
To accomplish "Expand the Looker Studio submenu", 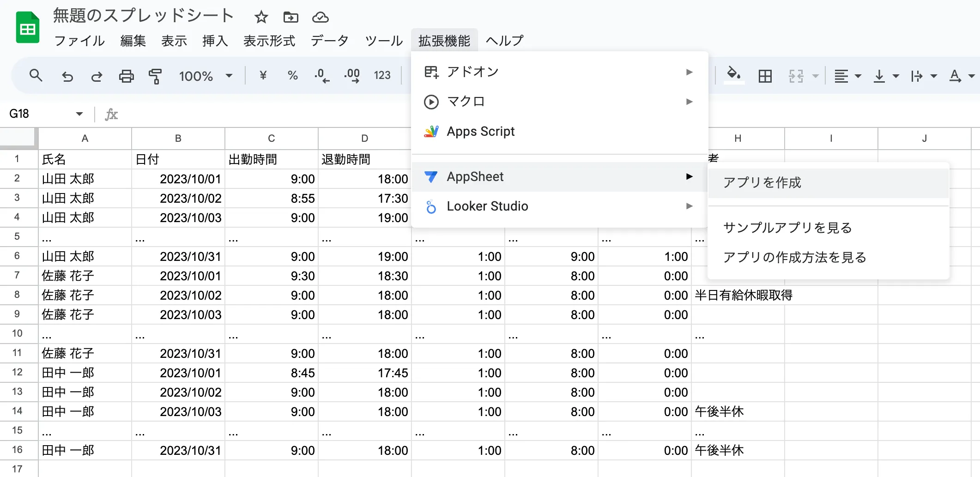I will point(559,206).
